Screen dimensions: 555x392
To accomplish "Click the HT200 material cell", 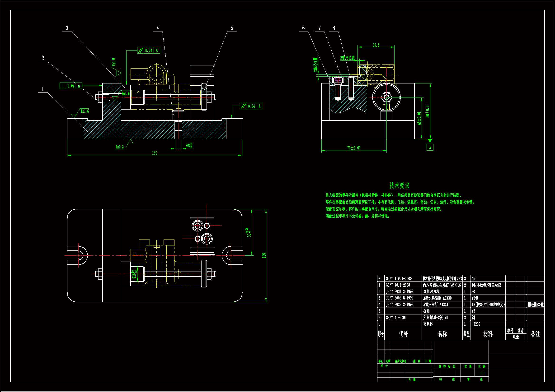I will pos(476,324).
